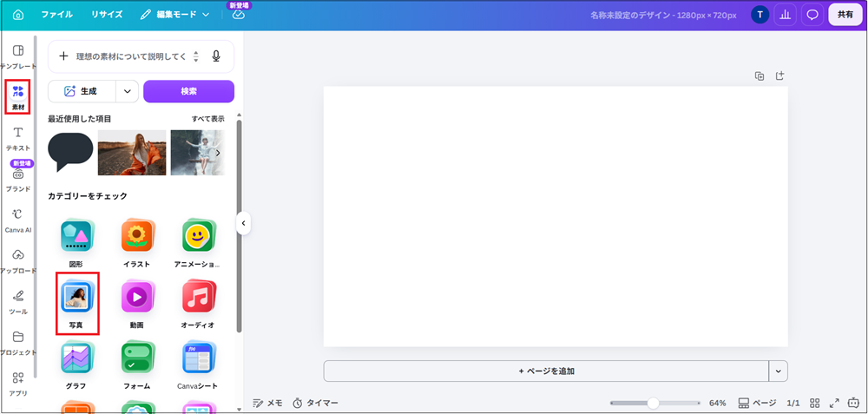Open the リサイズ menu
Viewport: 868px width, 414px height.
[107, 15]
